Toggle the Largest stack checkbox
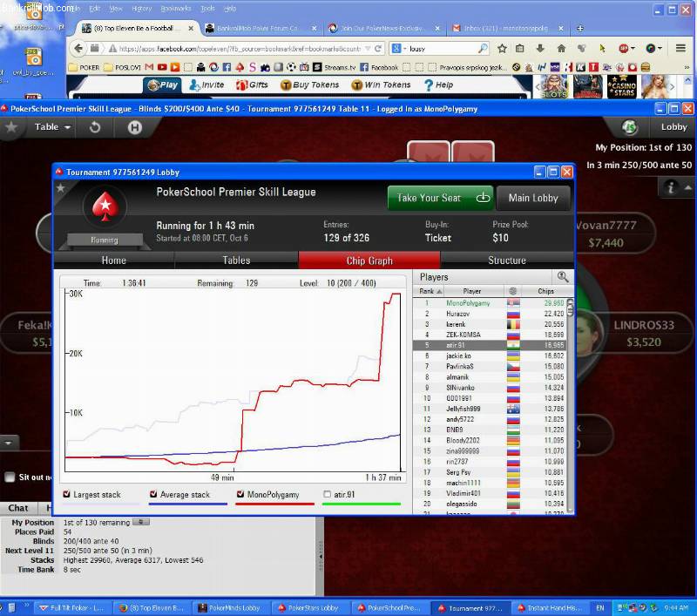The height and width of the screenshot is (616, 697). (67, 494)
